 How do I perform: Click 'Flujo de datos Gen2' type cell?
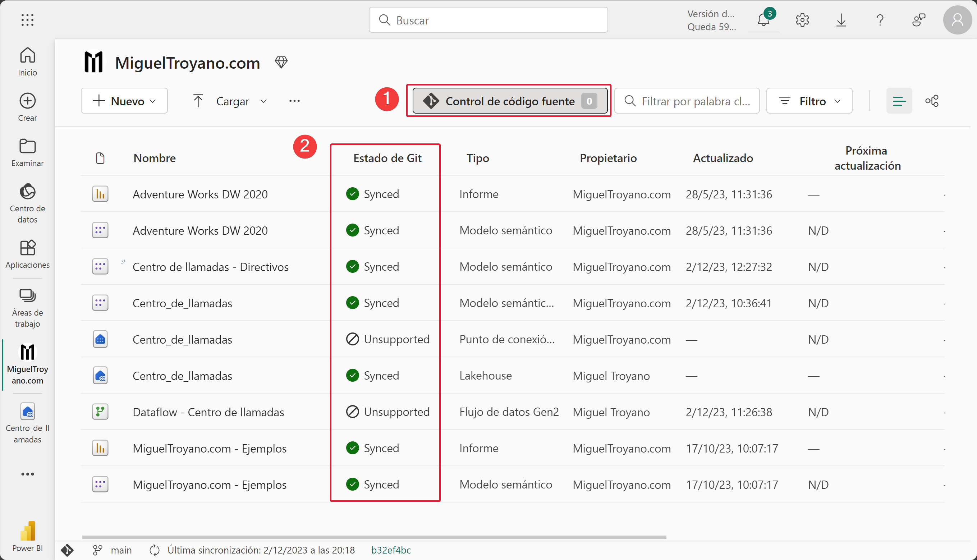coord(509,412)
